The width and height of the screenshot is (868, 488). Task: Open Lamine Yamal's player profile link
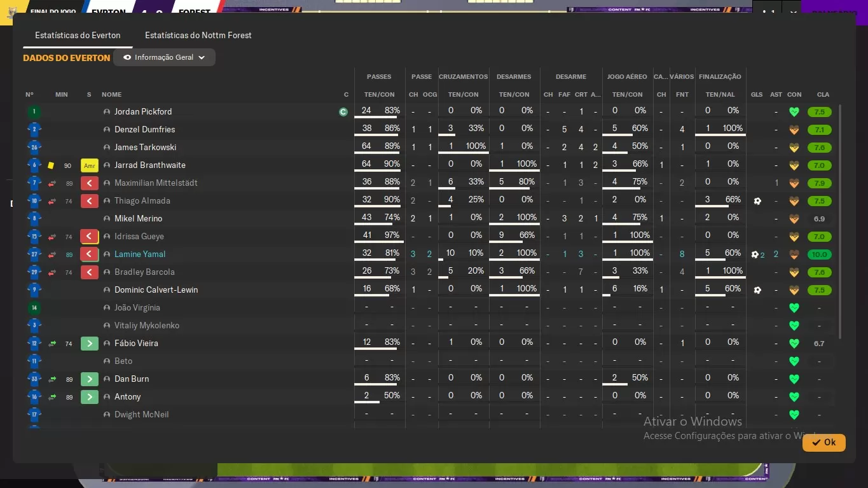click(x=140, y=254)
